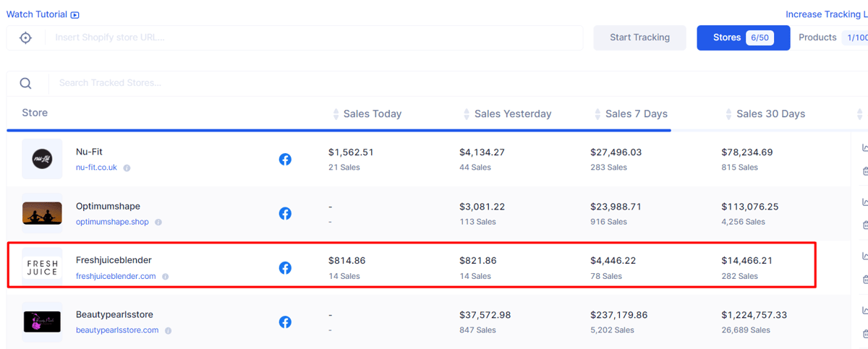
Task: Click Optimumshape 7 days value $23,988.71
Action: tap(616, 206)
